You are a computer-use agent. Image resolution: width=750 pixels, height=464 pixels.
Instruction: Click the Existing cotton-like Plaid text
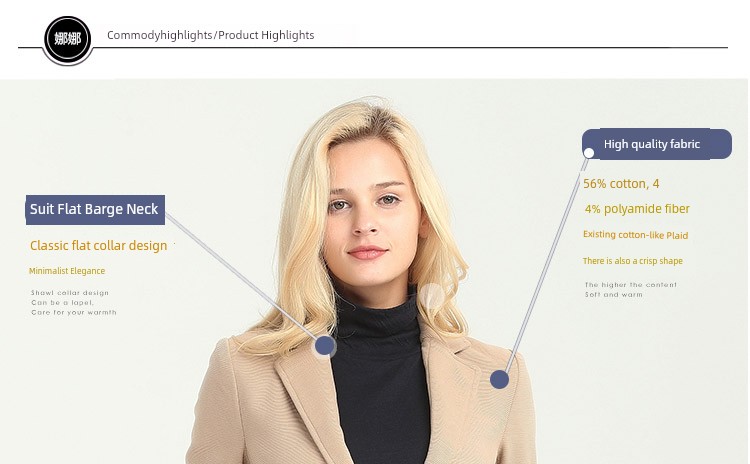pyautogui.click(x=635, y=235)
